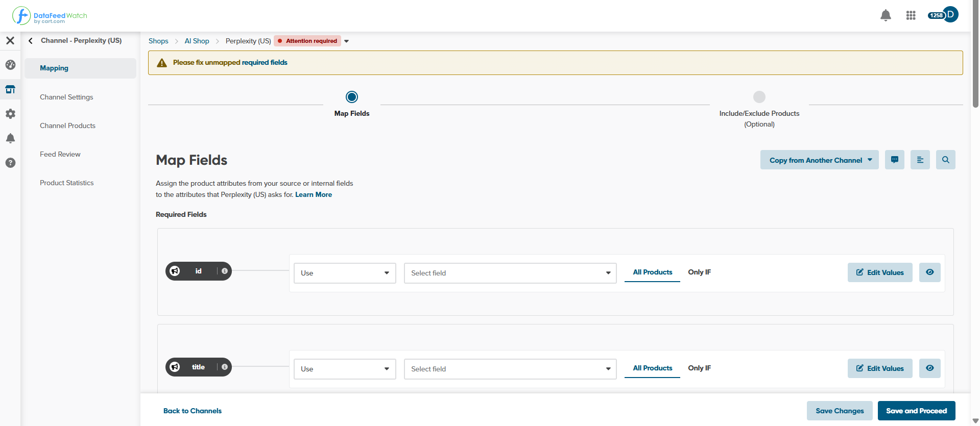Close the sidebar with the X icon
Image resolution: width=980 pixels, height=426 pixels.
[x=10, y=40]
